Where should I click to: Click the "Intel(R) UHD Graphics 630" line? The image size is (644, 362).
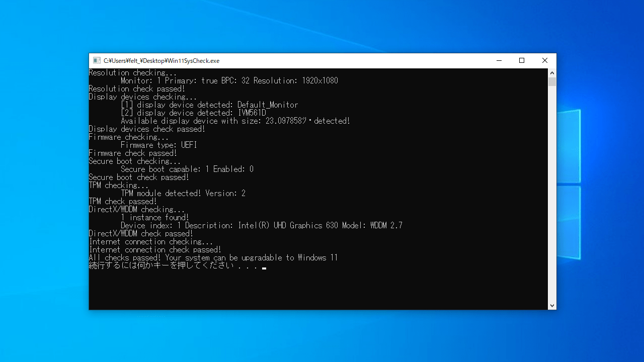[262, 225]
